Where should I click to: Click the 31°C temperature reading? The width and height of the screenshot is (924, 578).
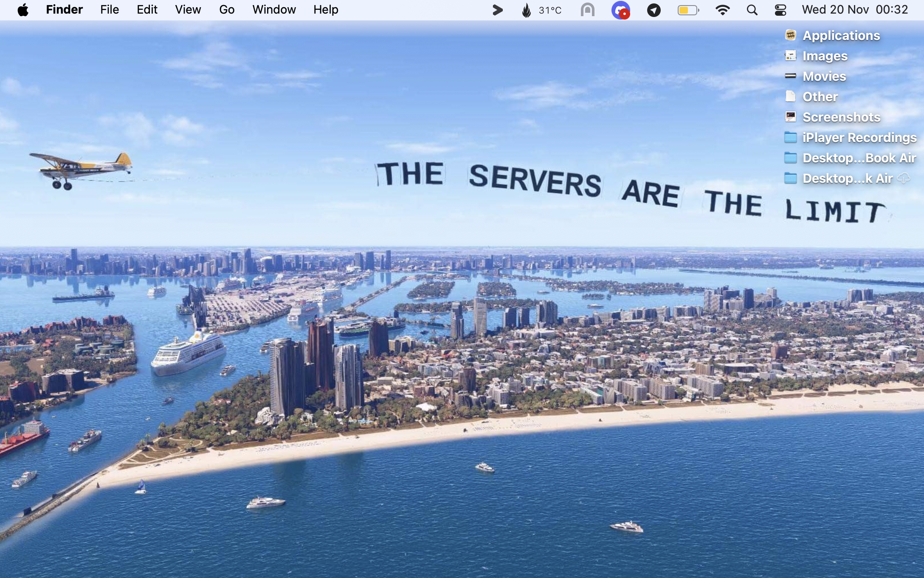click(x=550, y=10)
